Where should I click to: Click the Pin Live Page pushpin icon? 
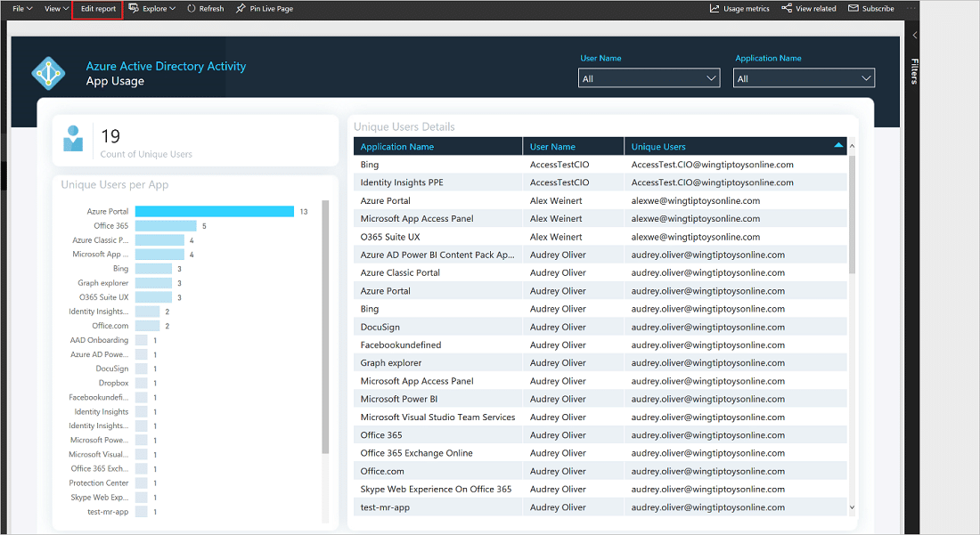[x=241, y=9]
